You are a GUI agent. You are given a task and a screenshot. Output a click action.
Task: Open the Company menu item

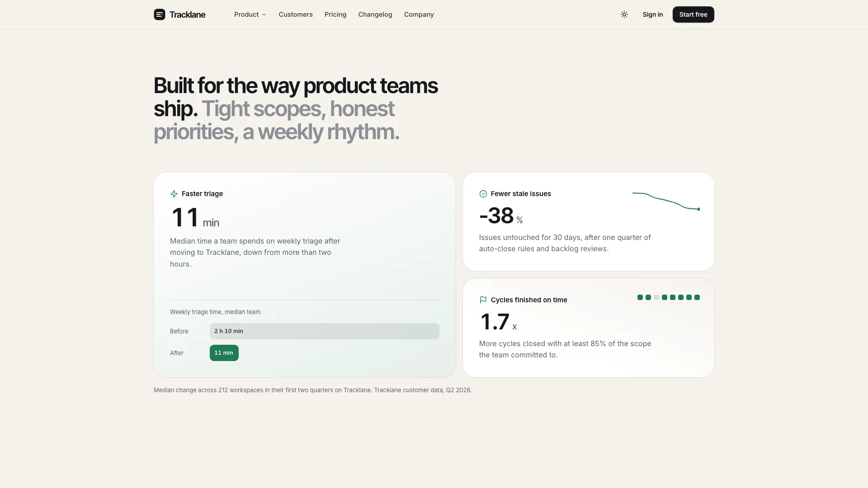coord(419,14)
